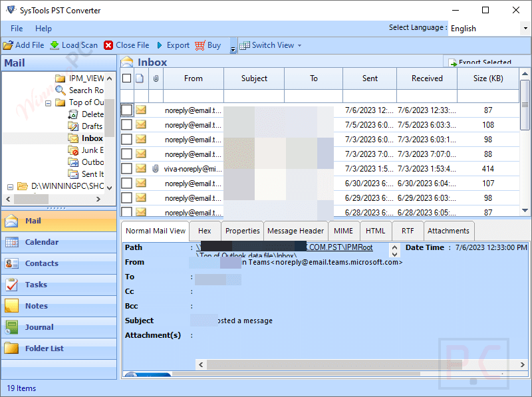Check the email received 7/3/2023 7:07
Image resolution: width=532 pixels, height=397 pixels.
(126, 154)
